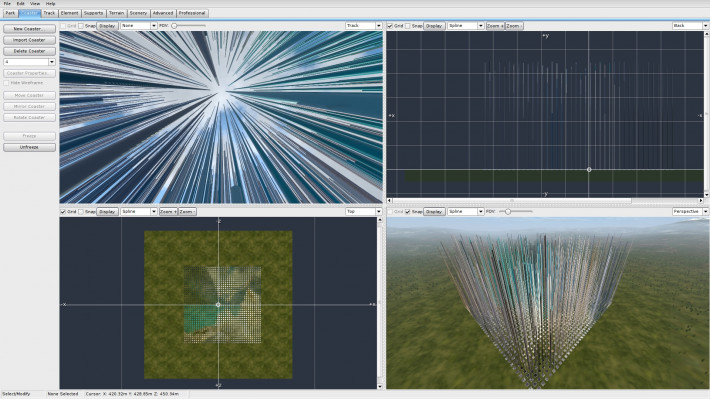Click Display in the Perspective view toolbar
This screenshot has width=710, height=399.
pos(434,212)
